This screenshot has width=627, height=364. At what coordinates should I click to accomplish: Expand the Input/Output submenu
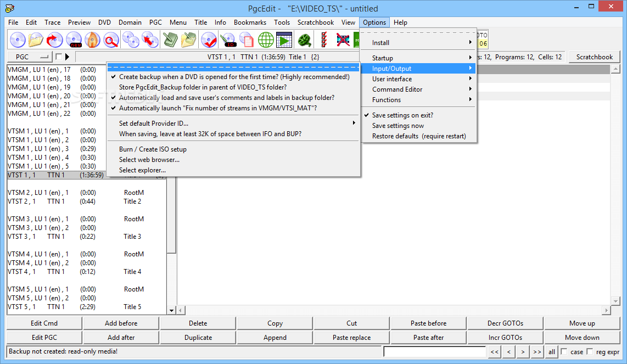point(419,69)
